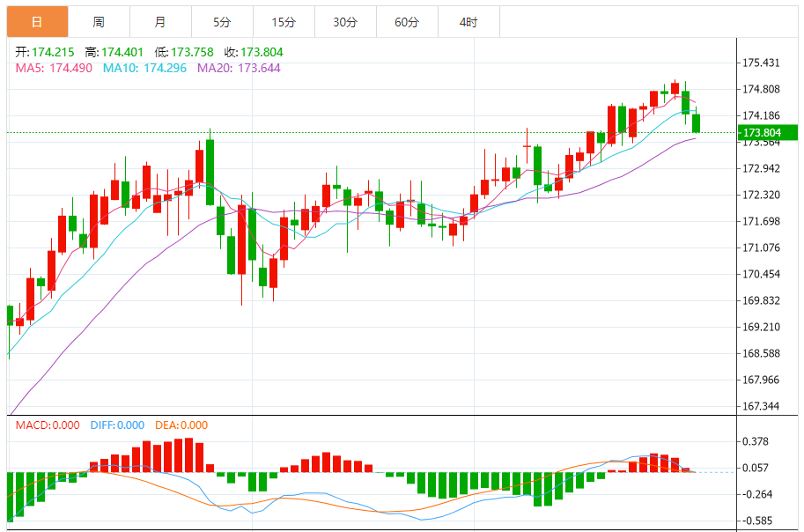The height and width of the screenshot is (532, 804).
Task: Open the 60分 timeframe tab
Action: pos(407,21)
